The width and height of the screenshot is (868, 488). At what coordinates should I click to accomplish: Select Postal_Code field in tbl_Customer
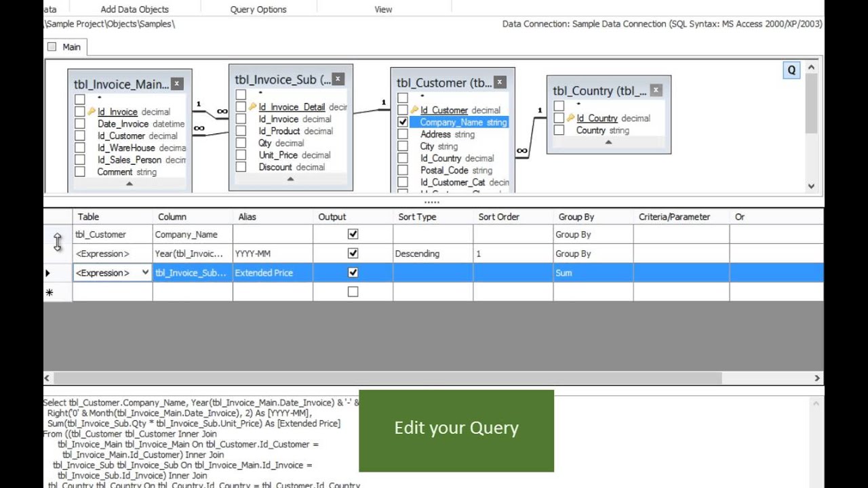tap(445, 170)
